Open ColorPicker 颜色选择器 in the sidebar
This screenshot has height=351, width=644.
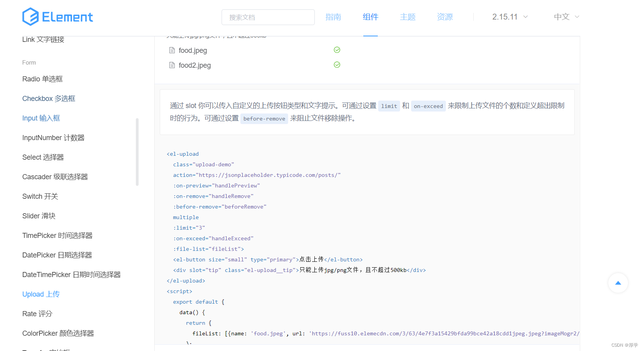coord(58,333)
